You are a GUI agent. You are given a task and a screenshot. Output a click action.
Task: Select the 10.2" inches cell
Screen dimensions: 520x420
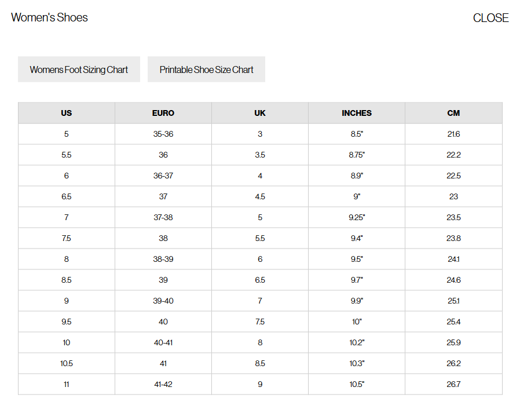(x=357, y=342)
